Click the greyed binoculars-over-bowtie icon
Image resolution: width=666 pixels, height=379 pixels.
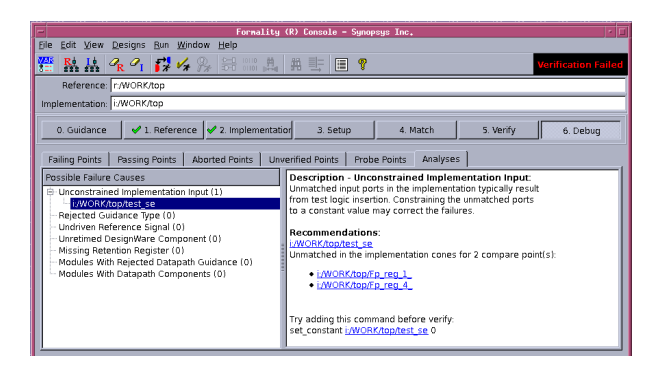point(270,65)
